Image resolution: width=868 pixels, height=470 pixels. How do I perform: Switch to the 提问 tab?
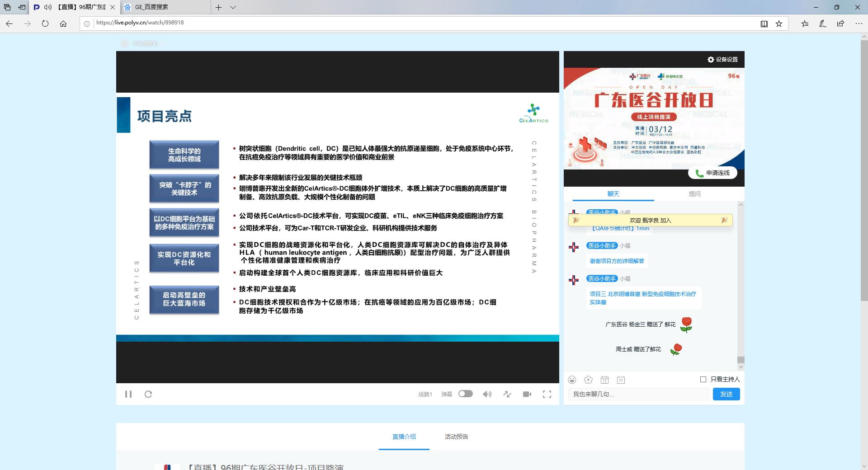(694, 194)
